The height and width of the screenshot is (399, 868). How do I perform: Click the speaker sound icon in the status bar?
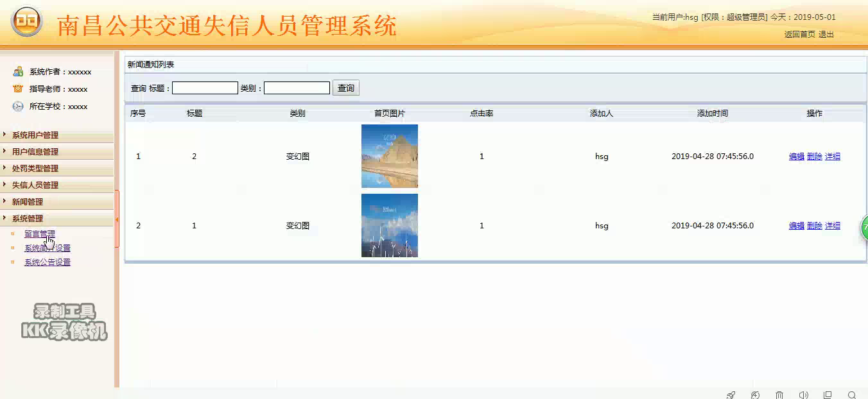click(x=804, y=395)
